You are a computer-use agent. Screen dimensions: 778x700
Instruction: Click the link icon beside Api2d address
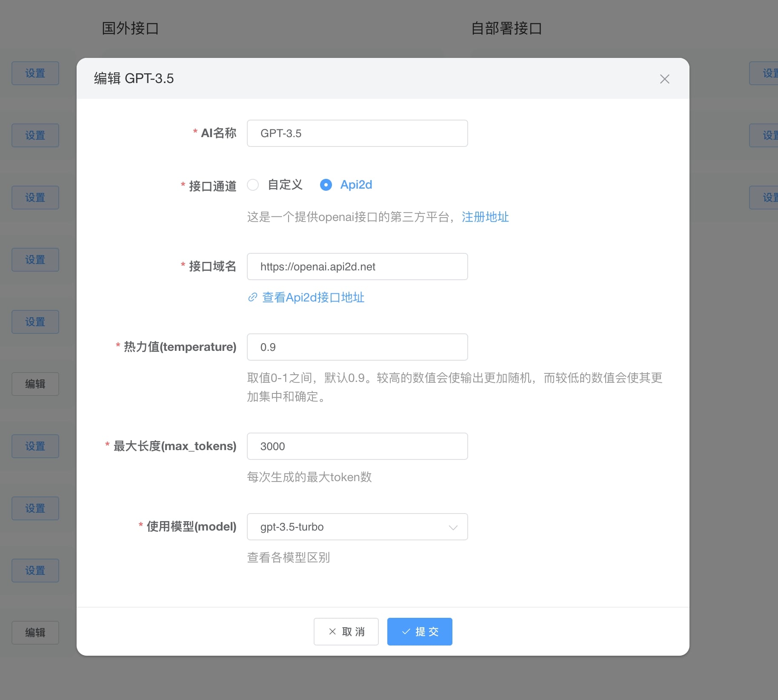pos(252,297)
